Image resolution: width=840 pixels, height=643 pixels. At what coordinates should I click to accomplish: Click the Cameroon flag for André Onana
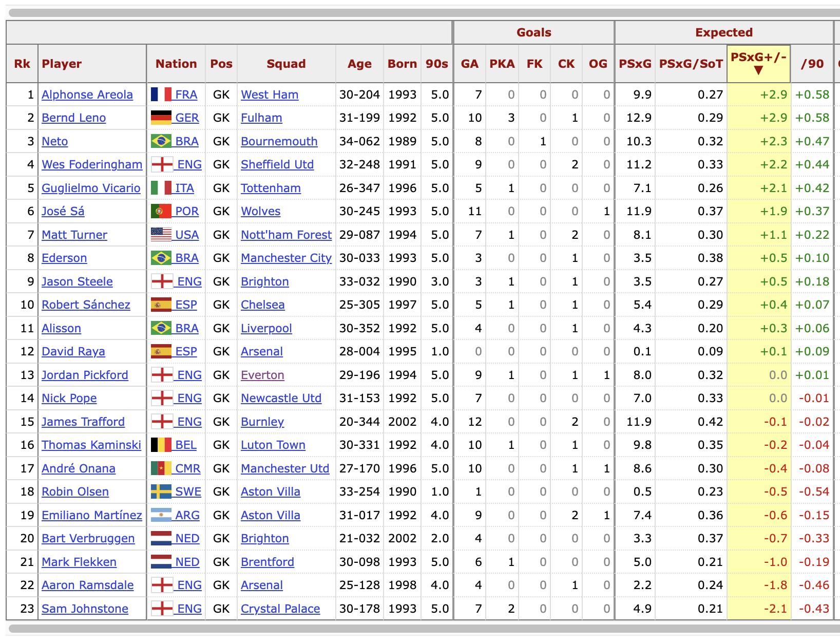click(161, 468)
